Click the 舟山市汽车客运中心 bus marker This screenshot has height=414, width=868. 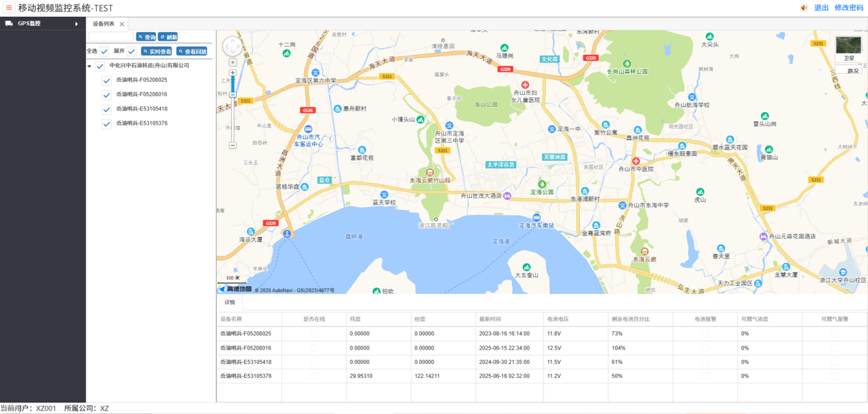[308, 128]
